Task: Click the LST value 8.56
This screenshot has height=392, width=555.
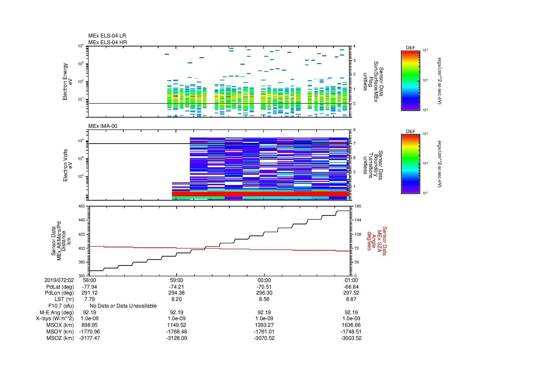Action: [x=264, y=299]
